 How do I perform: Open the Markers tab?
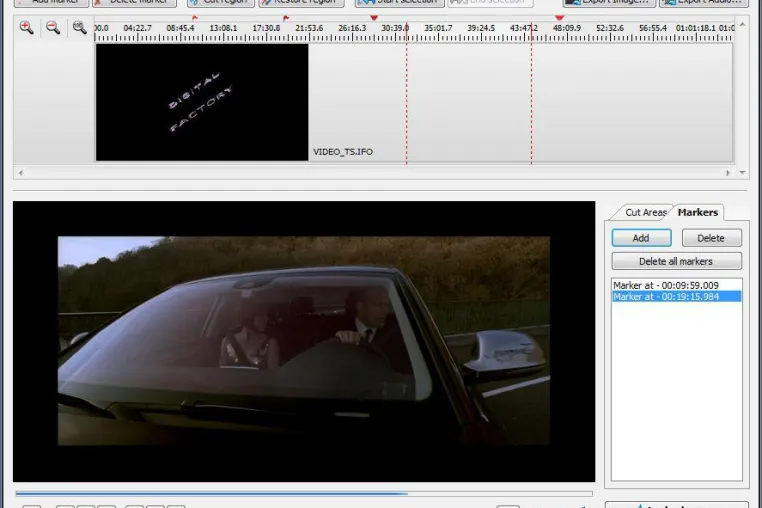click(x=698, y=212)
